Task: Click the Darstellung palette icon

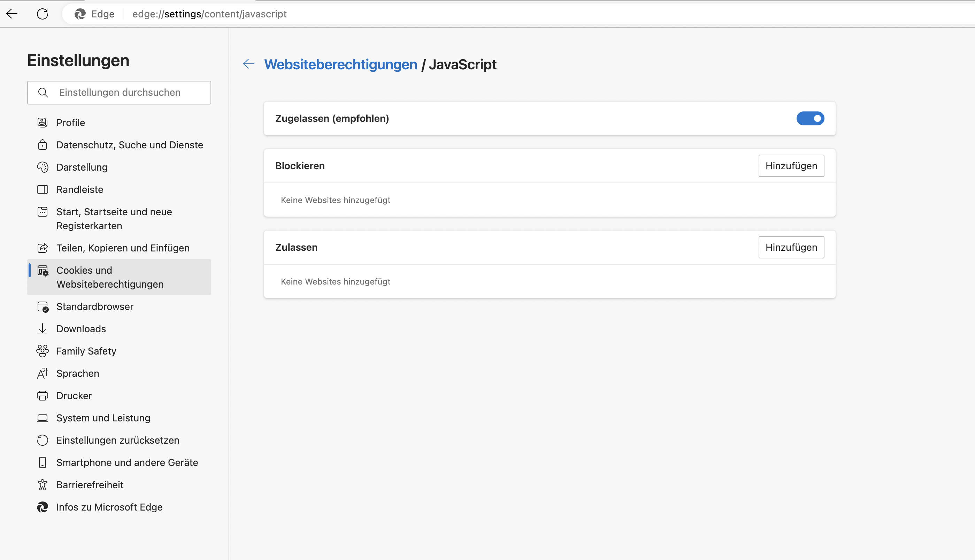Action: tap(42, 167)
